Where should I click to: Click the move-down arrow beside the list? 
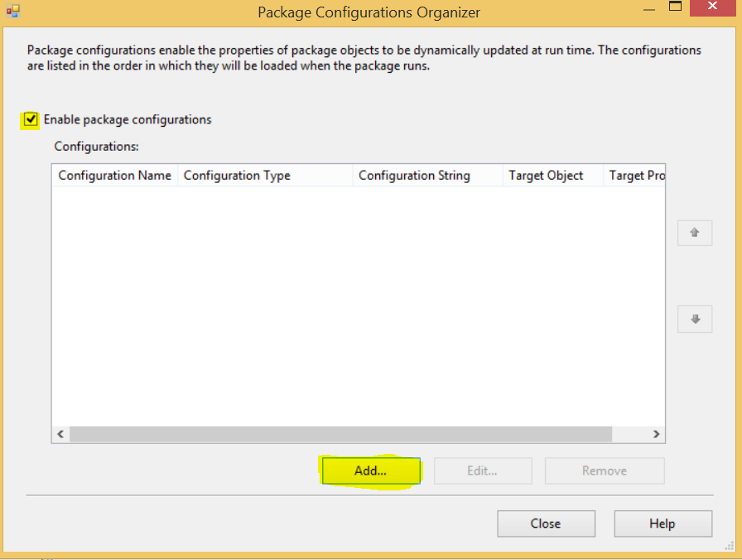694,319
